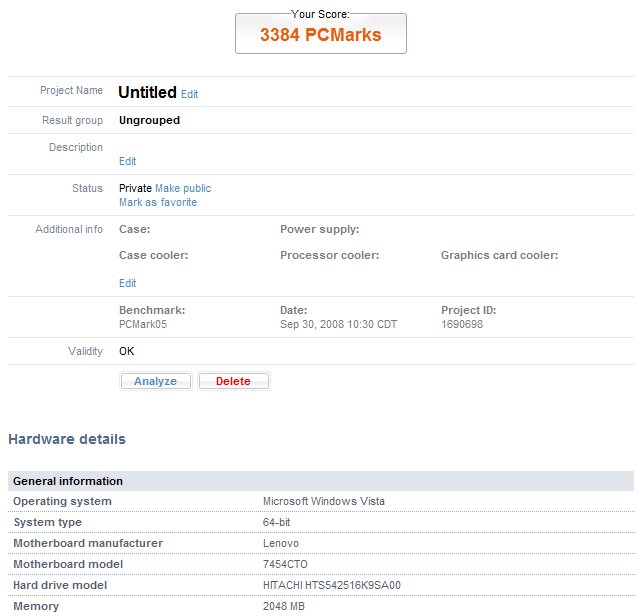637x616 pixels.
Task: Select the Case cooler label
Action: pos(154,255)
